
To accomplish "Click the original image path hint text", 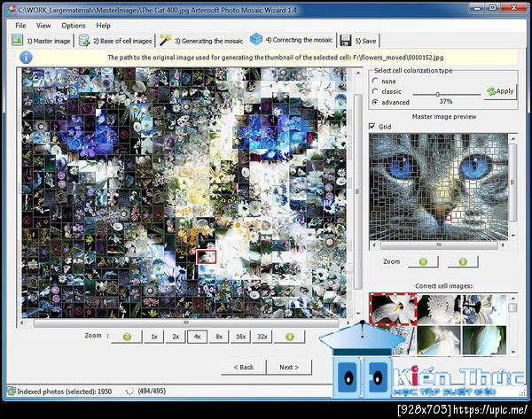I will 276,58.
